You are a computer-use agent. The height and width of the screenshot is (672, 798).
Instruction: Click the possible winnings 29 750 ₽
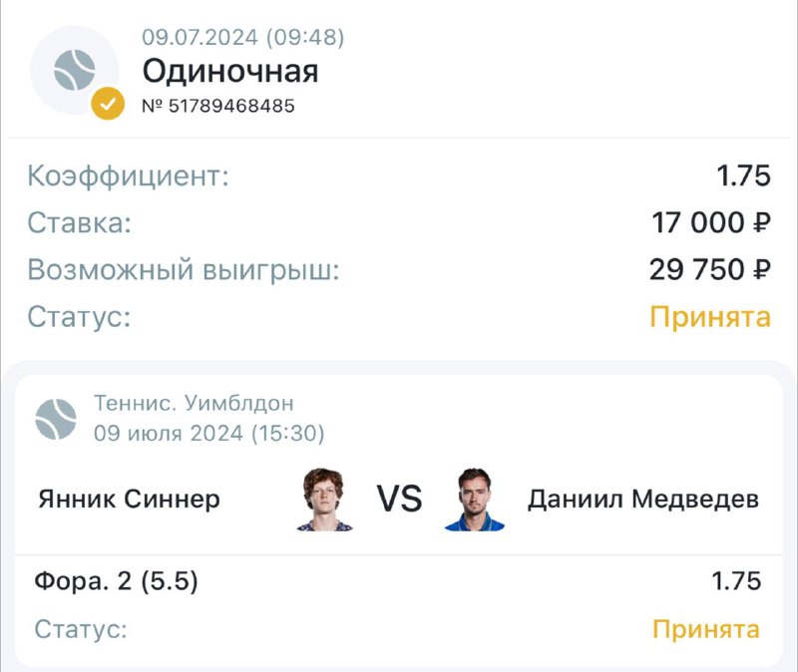tap(709, 270)
